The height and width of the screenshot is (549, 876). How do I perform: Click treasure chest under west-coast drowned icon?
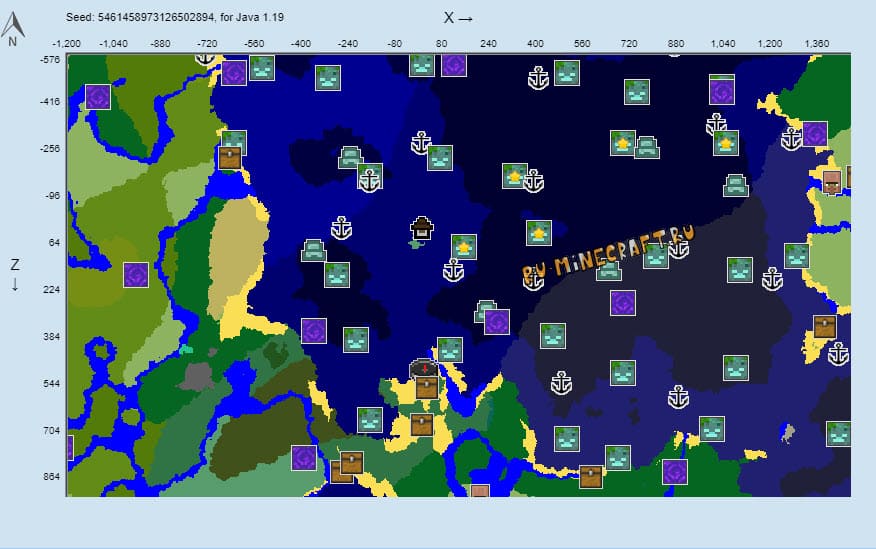(230, 158)
